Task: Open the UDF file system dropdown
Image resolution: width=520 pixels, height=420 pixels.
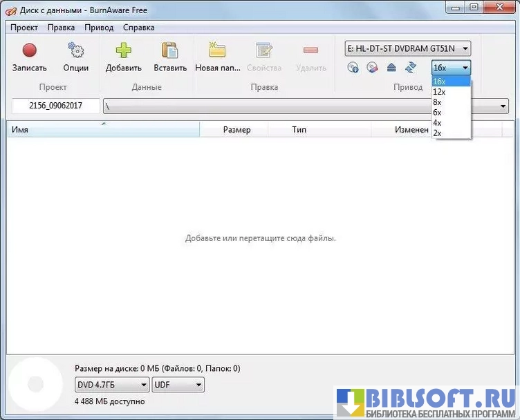Action: pyautogui.click(x=178, y=385)
